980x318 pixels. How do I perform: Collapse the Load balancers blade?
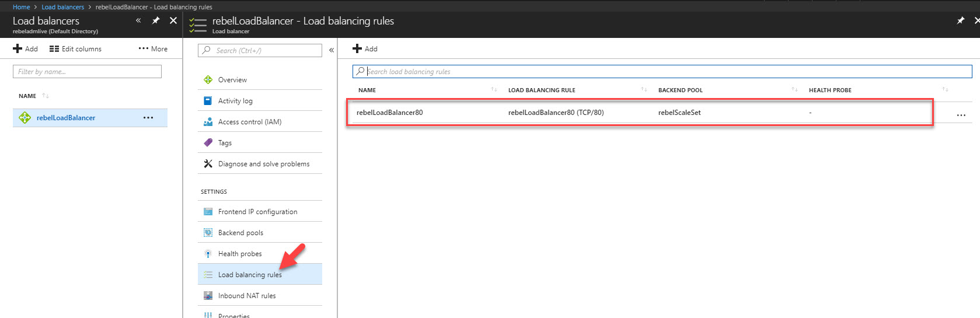point(138,20)
